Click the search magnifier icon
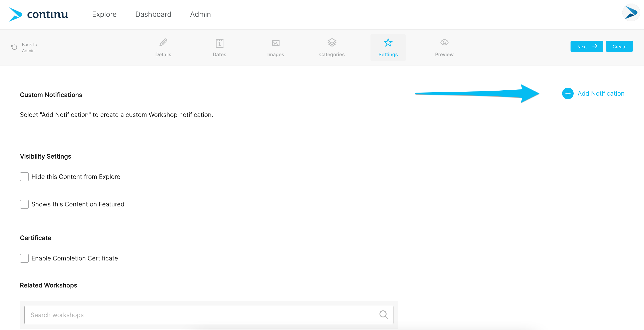This screenshot has height=330, width=644. tap(383, 314)
